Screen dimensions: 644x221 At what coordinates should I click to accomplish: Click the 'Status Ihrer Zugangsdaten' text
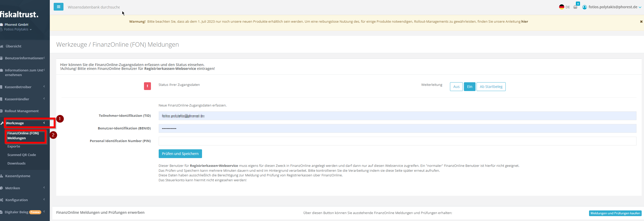[179, 85]
